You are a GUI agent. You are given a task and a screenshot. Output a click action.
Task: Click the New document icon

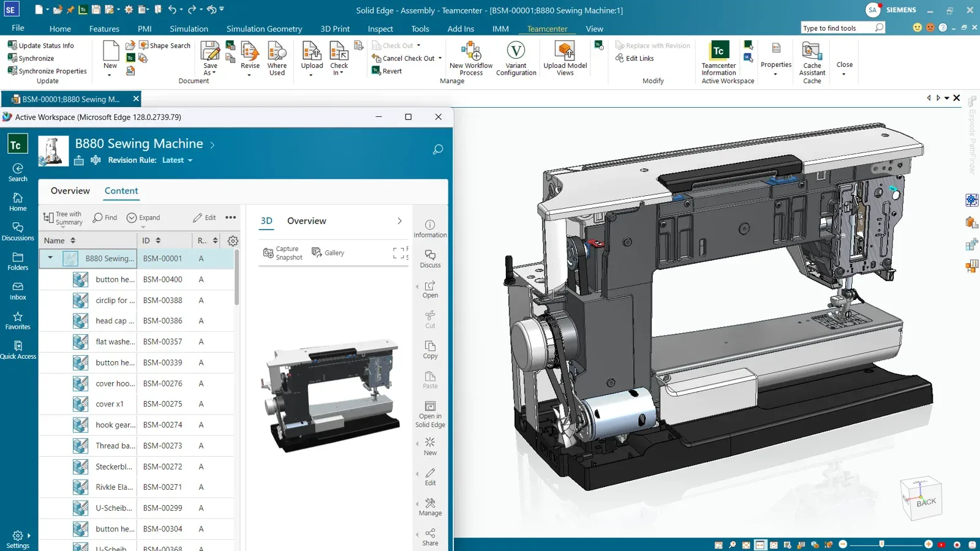click(x=110, y=51)
